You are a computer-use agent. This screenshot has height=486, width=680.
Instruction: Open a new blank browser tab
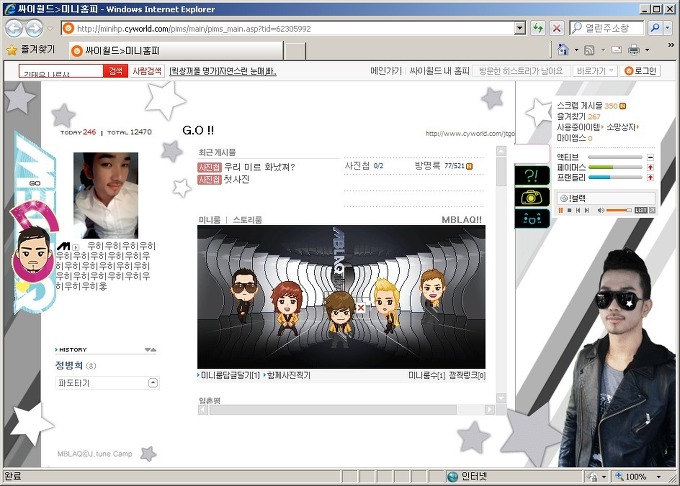[x=295, y=51]
